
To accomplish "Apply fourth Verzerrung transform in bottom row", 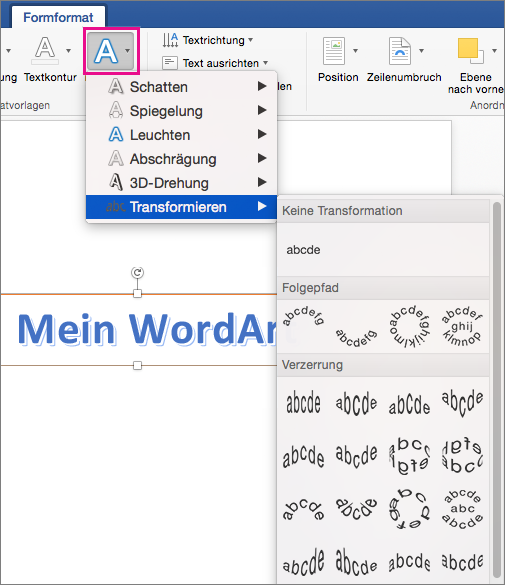I will (x=462, y=561).
